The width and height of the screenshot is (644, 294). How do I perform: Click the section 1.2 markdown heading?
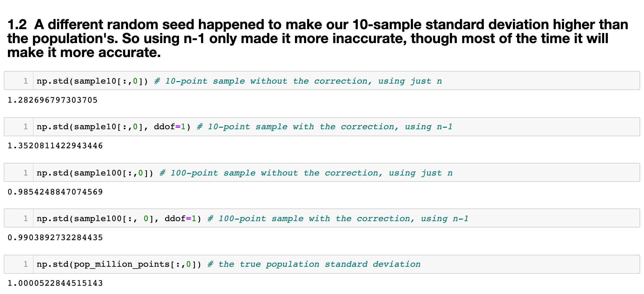317,38
